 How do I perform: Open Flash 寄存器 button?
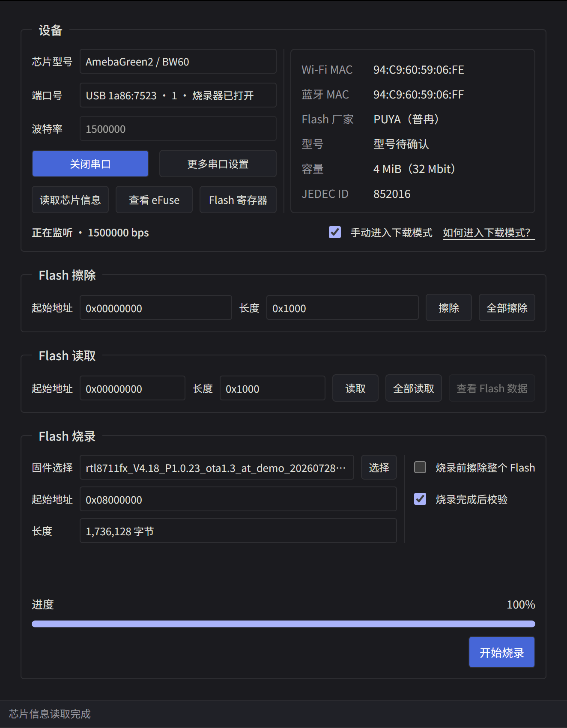[238, 200]
